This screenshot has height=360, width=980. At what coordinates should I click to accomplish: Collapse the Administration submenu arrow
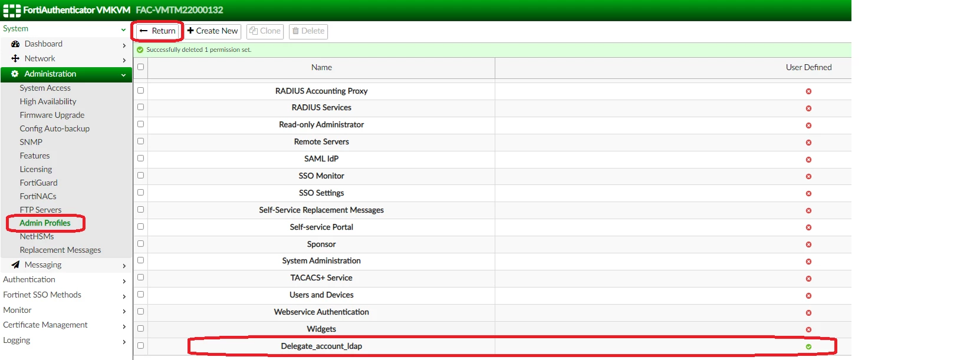point(123,75)
